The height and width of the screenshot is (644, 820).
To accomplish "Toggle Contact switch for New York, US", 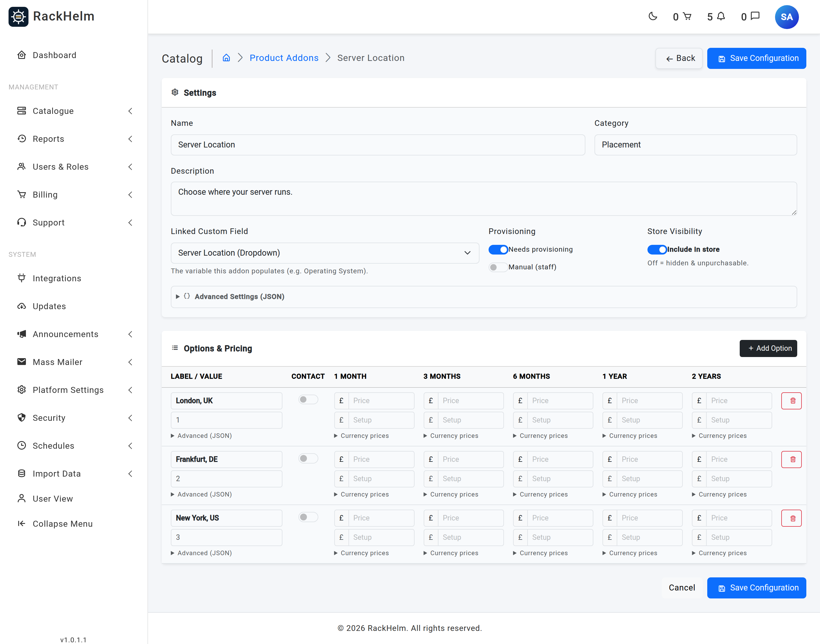I will point(308,517).
